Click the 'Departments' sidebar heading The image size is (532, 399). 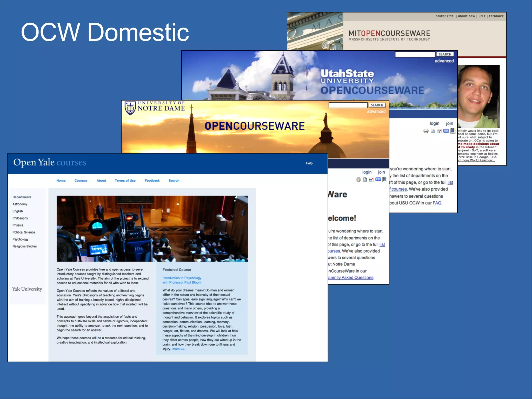(x=22, y=197)
